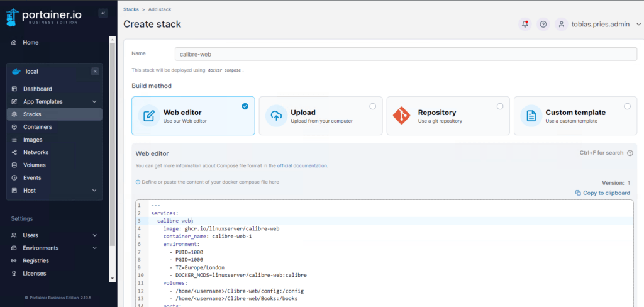644x307 pixels.
Task: Click the Events clock icon
Action: click(14, 178)
